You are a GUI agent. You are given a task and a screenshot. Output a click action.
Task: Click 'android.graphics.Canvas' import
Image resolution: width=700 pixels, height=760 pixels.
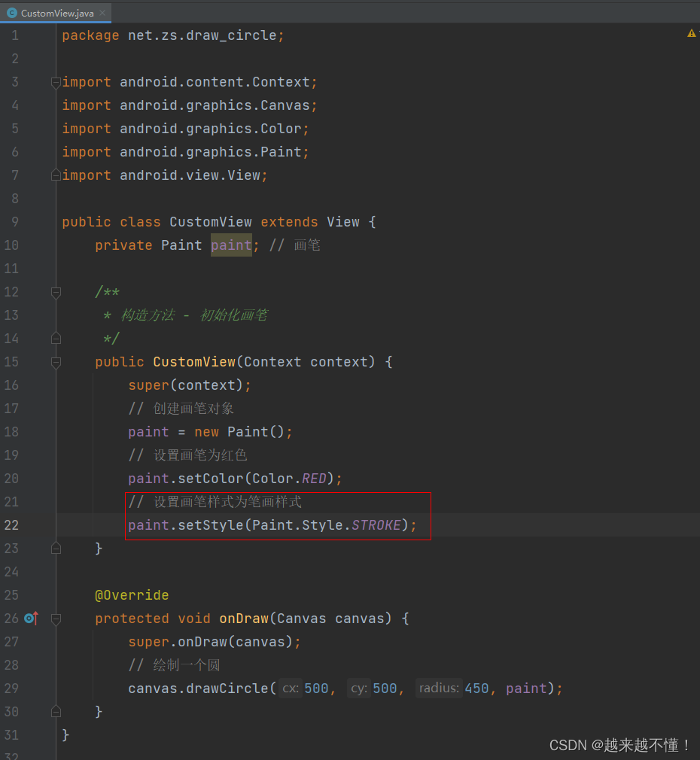pos(215,105)
